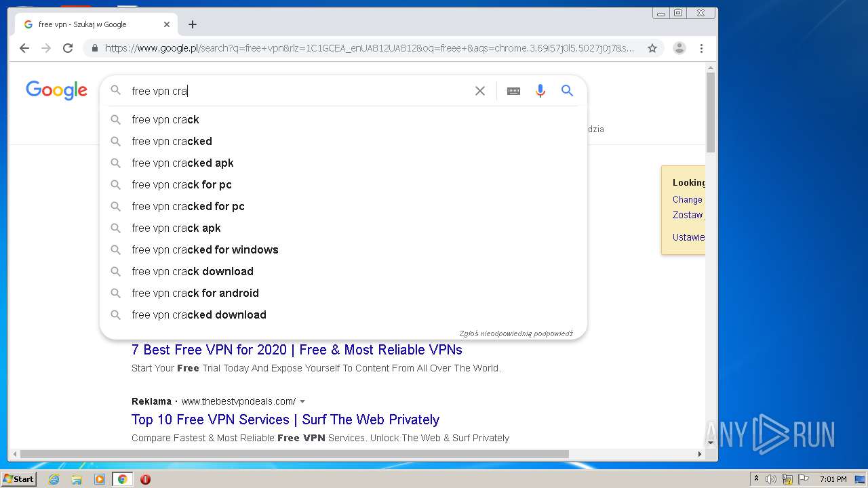Close the 'free vpn - Szukaj w Google' tab
This screenshot has width=868, height=488.
tap(167, 24)
